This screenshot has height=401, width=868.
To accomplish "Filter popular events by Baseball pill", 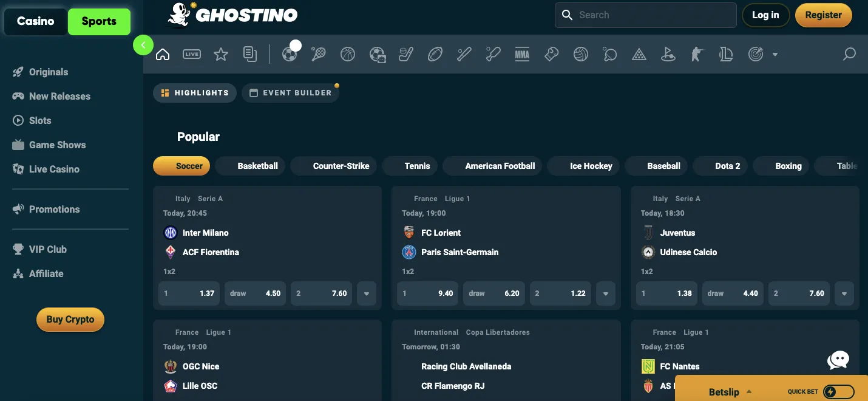I will [656, 166].
